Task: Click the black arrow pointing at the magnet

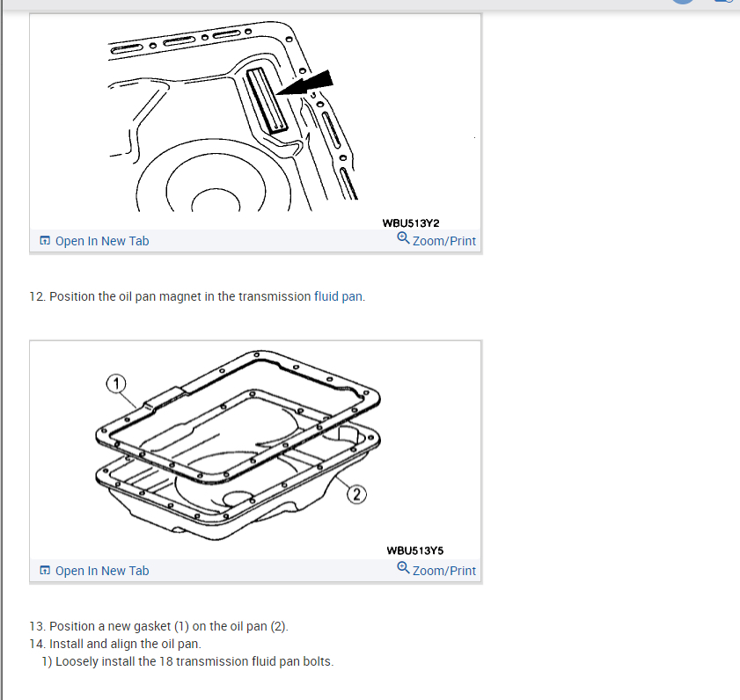Action: click(x=304, y=84)
